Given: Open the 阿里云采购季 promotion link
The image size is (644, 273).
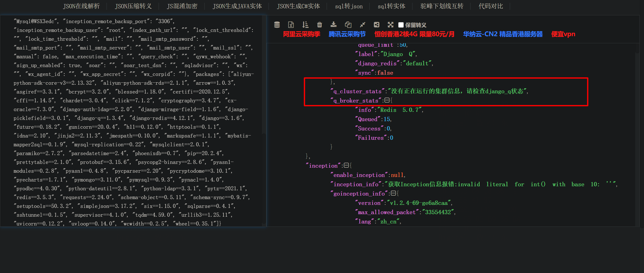Looking at the screenshot, I should click(x=302, y=34).
